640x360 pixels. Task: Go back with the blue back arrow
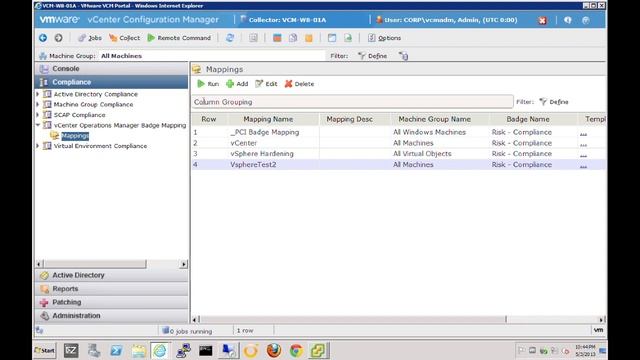pyautogui.click(x=43, y=38)
